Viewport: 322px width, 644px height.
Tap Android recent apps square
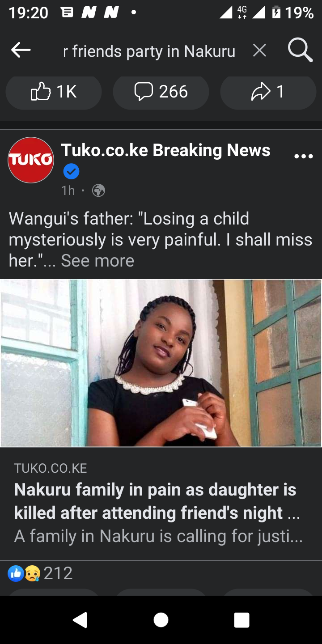(x=241, y=620)
